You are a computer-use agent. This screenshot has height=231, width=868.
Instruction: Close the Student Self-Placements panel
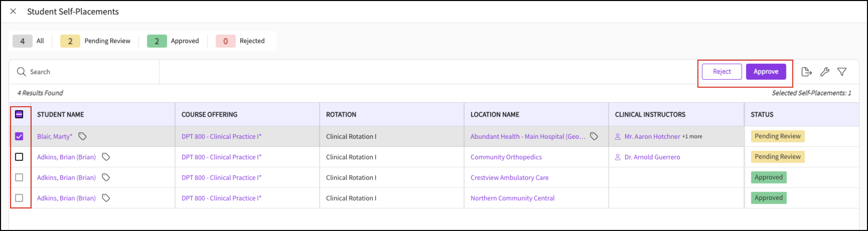click(13, 12)
